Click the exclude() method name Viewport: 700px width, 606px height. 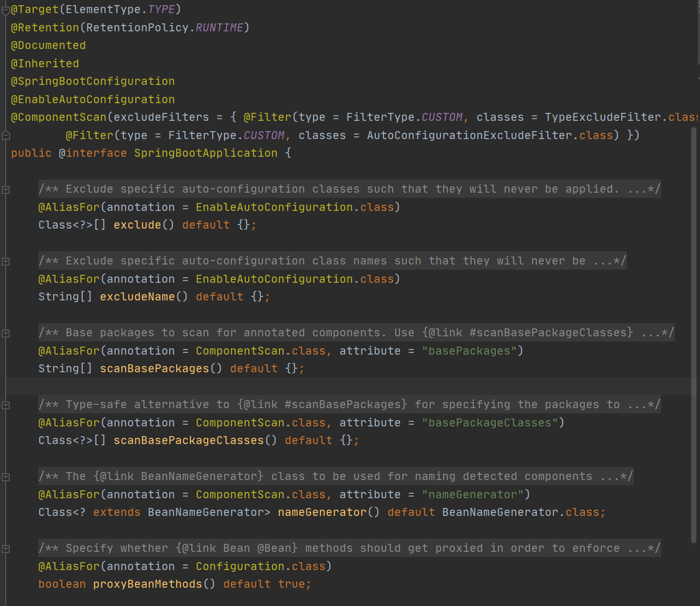[137, 225]
